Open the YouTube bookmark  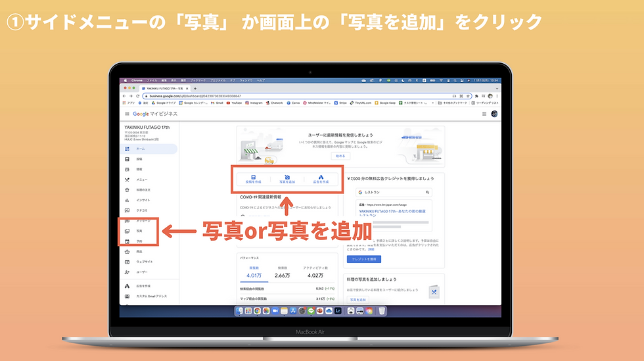pos(235,103)
